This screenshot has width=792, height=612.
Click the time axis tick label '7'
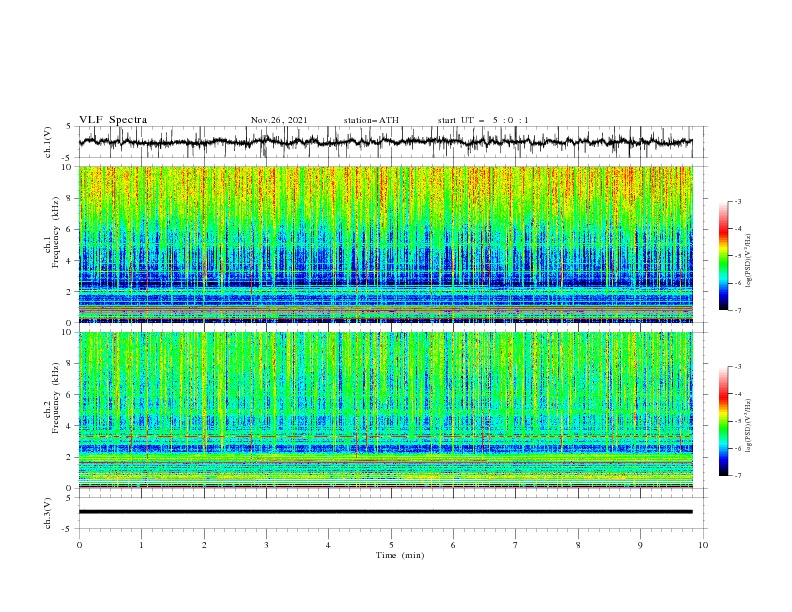click(x=516, y=545)
